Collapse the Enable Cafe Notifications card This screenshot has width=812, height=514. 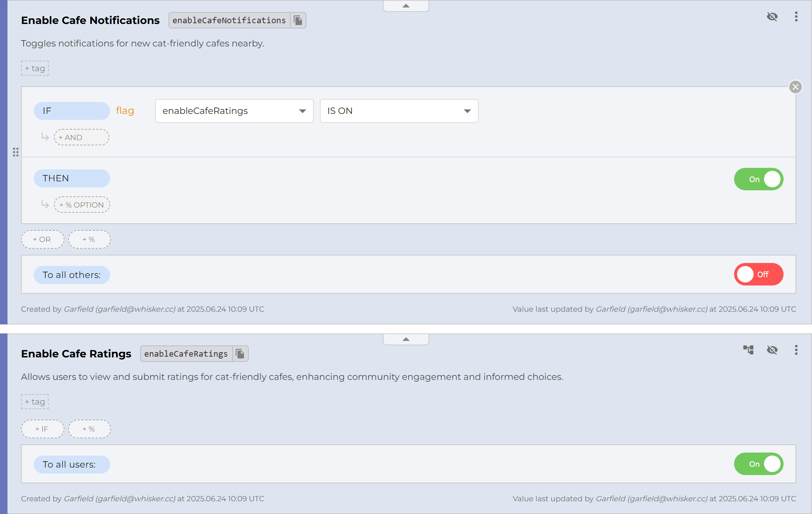[x=406, y=6]
